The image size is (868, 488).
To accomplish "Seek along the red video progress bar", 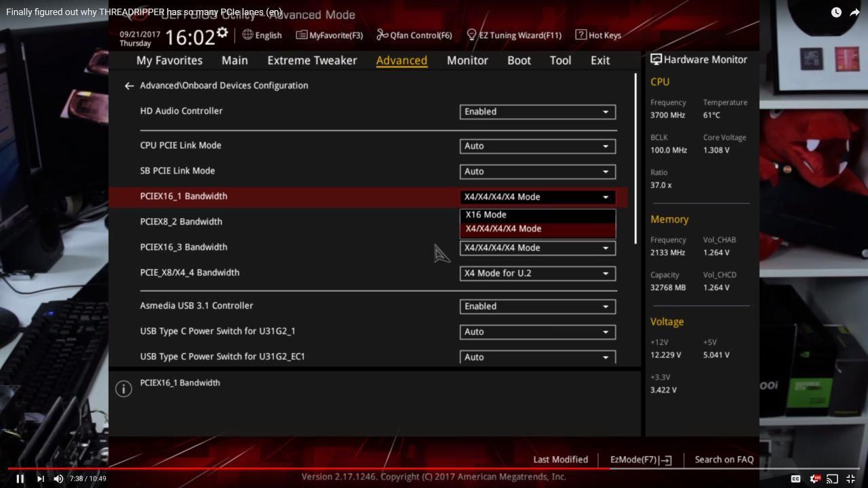I will coord(434,468).
